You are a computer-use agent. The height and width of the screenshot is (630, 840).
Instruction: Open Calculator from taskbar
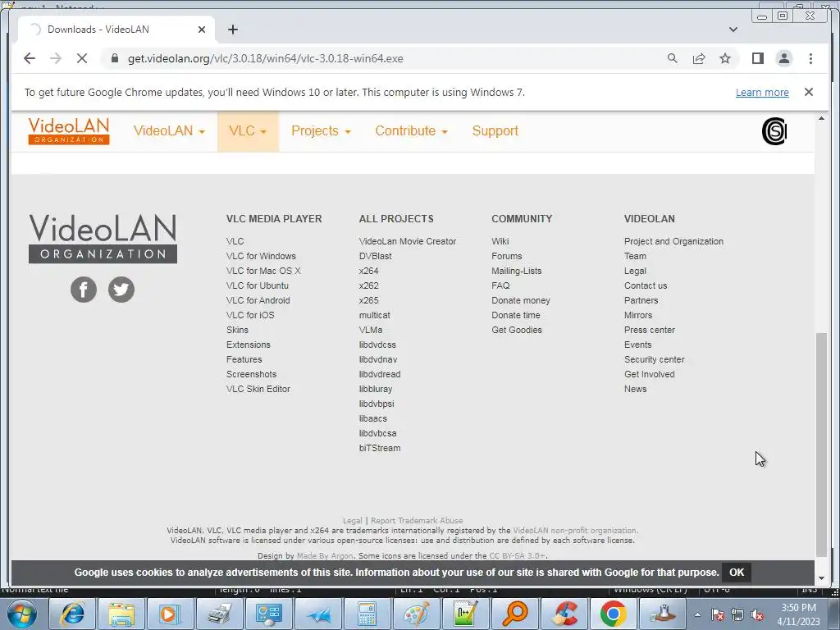point(367,614)
